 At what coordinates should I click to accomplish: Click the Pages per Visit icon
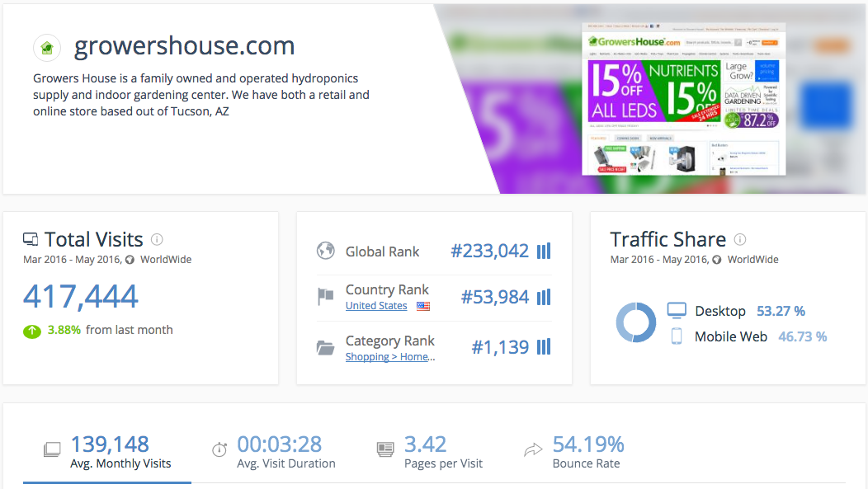point(385,449)
